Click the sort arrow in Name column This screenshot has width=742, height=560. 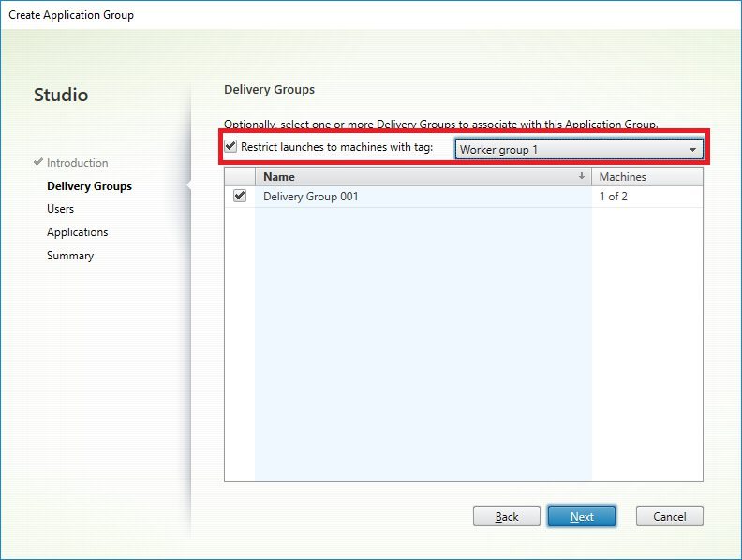(582, 176)
